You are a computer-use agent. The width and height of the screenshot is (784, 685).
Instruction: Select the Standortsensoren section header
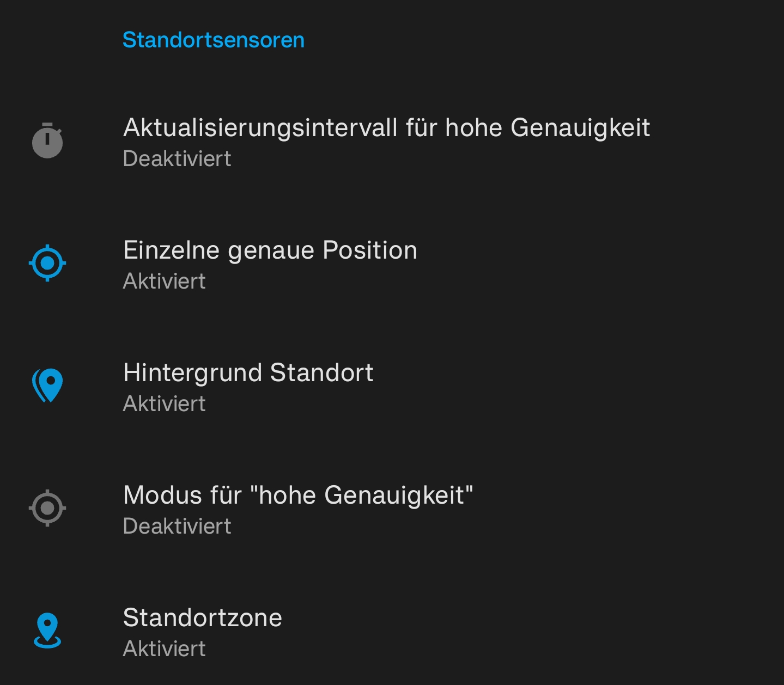pyautogui.click(x=214, y=40)
